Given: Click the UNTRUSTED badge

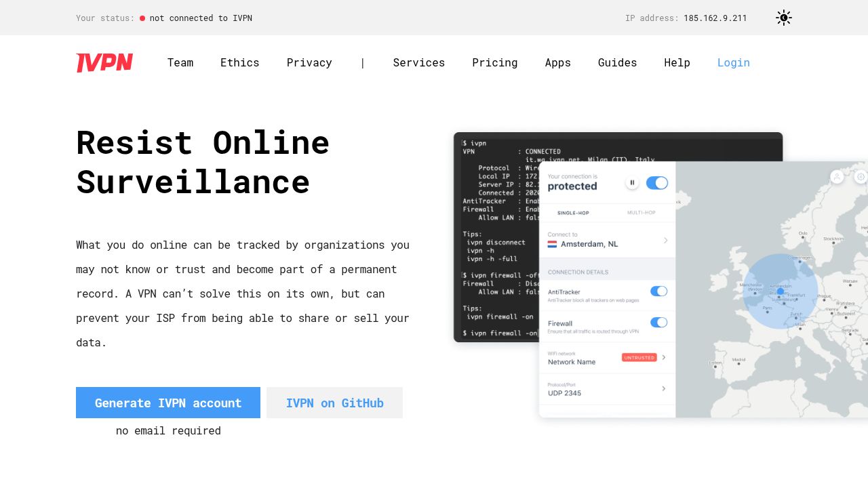Looking at the screenshot, I should tap(639, 357).
